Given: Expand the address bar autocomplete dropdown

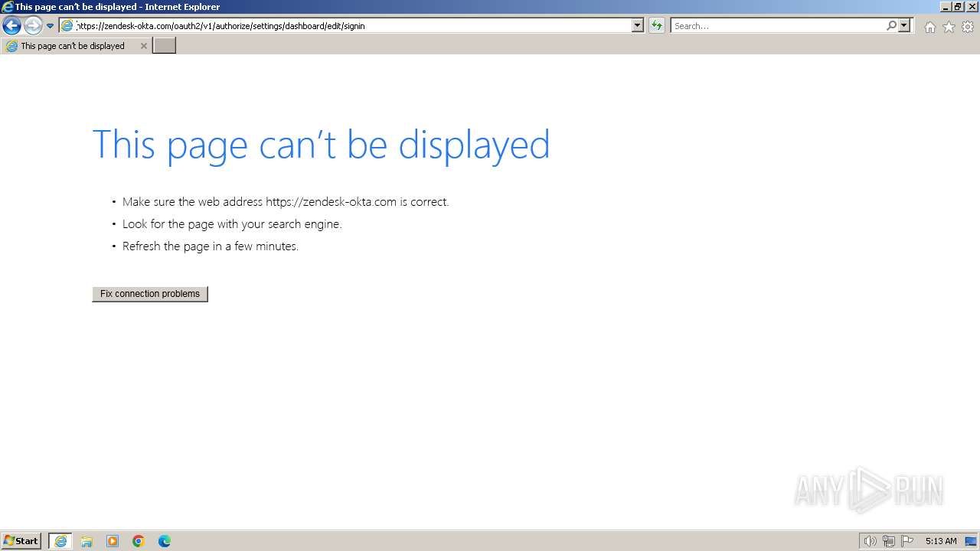Looking at the screenshot, I should pyautogui.click(x=637, y=25).
